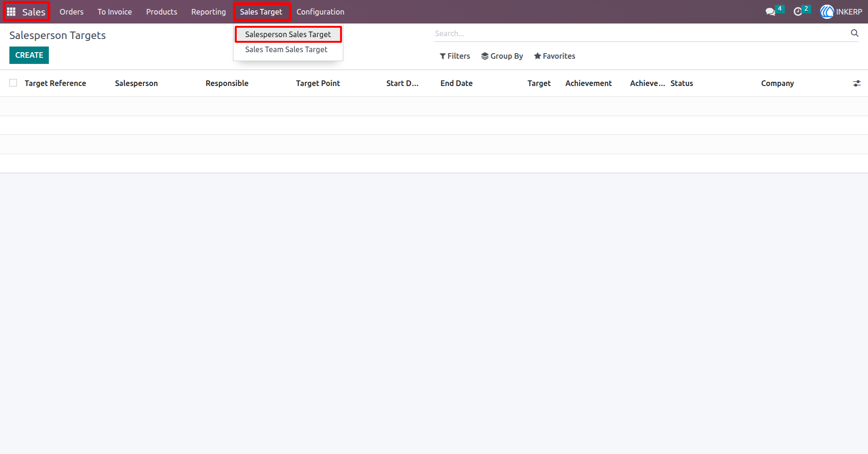Open the apps grid menu icon
The height and width of the screenshot is (454, 868).
pos(11,12)
